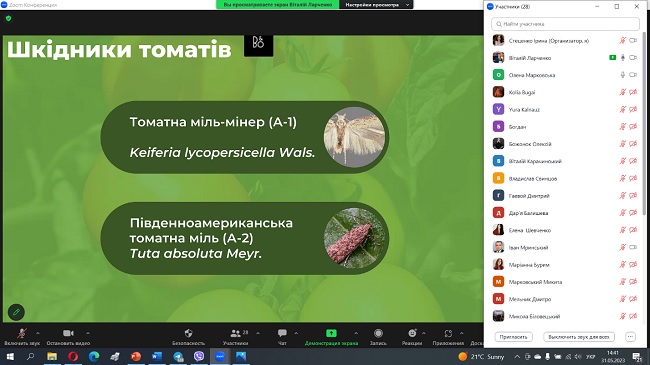The height and width of the screenshot is (365, 650).
Task: Click the green Демонстрация экрана share icon
Action: [331, 333]
